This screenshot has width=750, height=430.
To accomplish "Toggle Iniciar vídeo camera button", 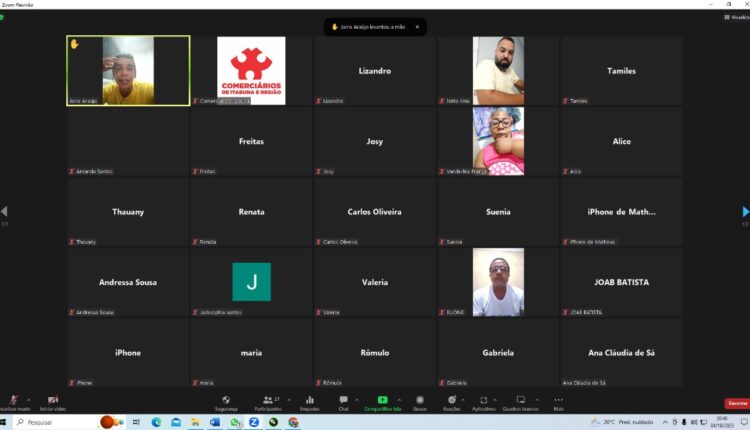I will click(x=52, y=401).
